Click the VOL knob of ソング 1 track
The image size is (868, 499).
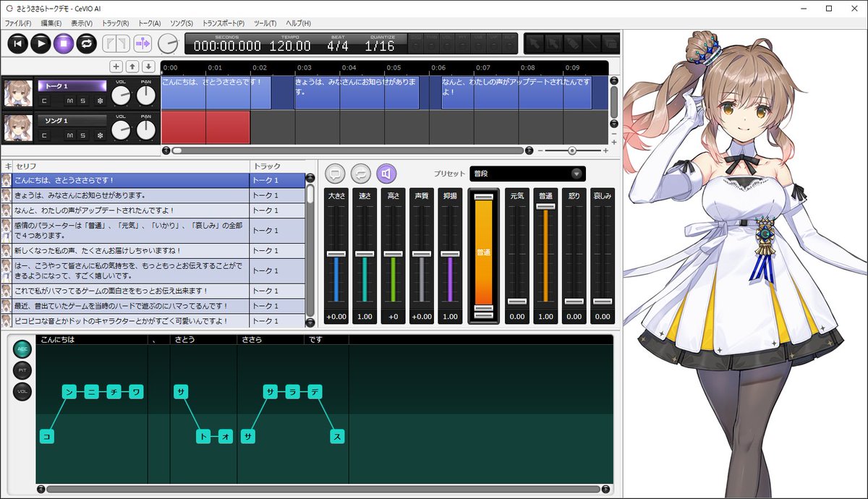pos(121,129)
